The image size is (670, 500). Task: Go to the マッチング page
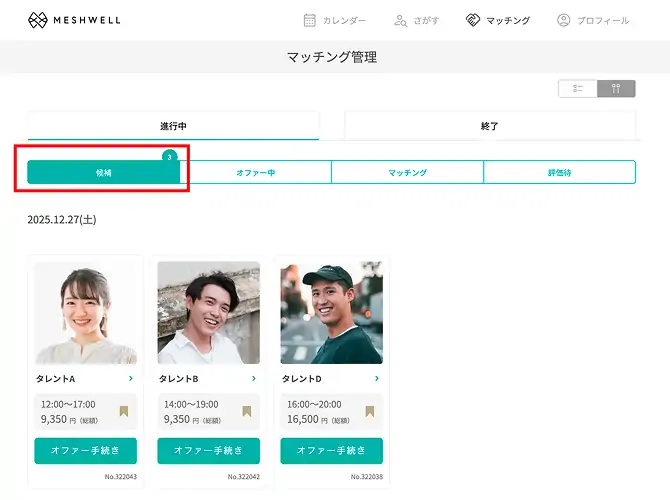pos(498,20)
